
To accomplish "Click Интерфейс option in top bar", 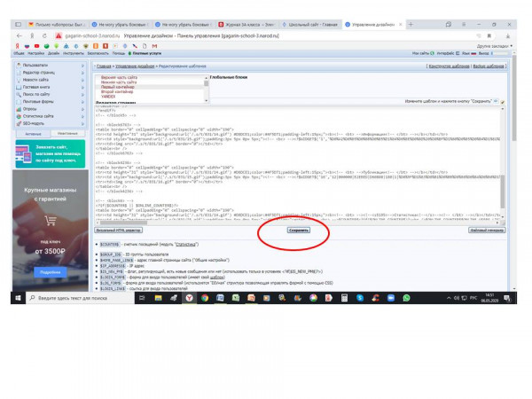I will pyautogui.click(x=448, y=53).
